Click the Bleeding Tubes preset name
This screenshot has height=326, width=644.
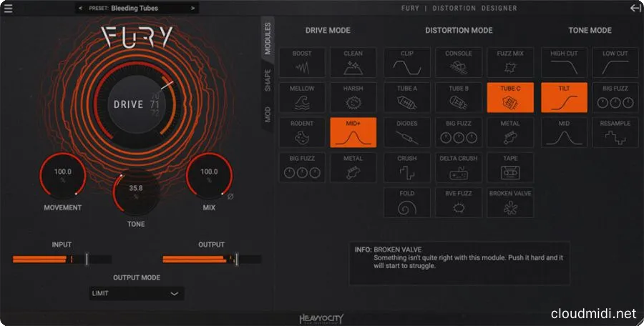[x=135, y=8]
